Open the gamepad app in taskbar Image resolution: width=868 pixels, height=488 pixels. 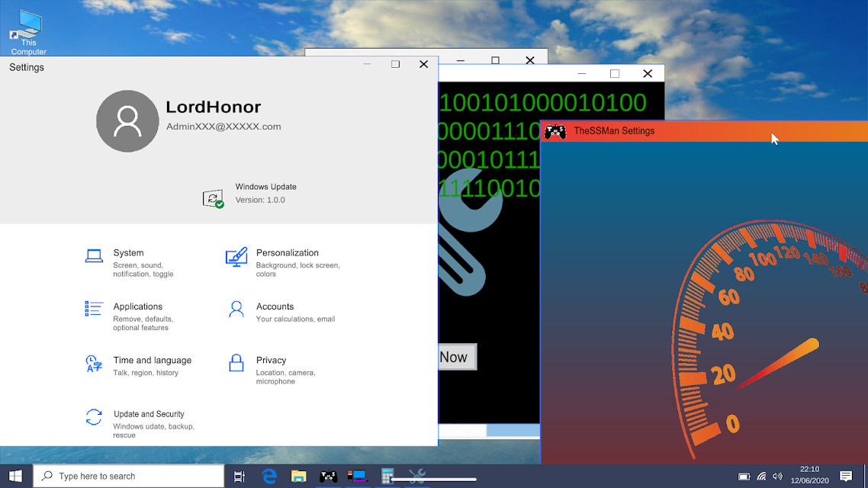point(328,477)
